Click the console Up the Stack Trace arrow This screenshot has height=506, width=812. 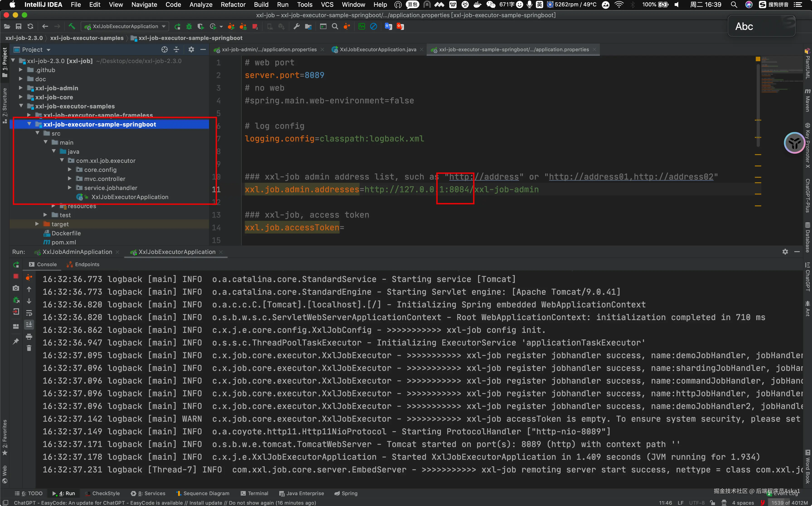click(x=29, y=289)
